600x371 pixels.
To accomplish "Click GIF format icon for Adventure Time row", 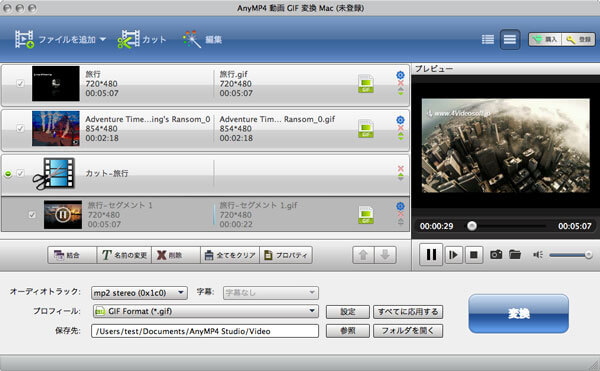I will point(366,129).
